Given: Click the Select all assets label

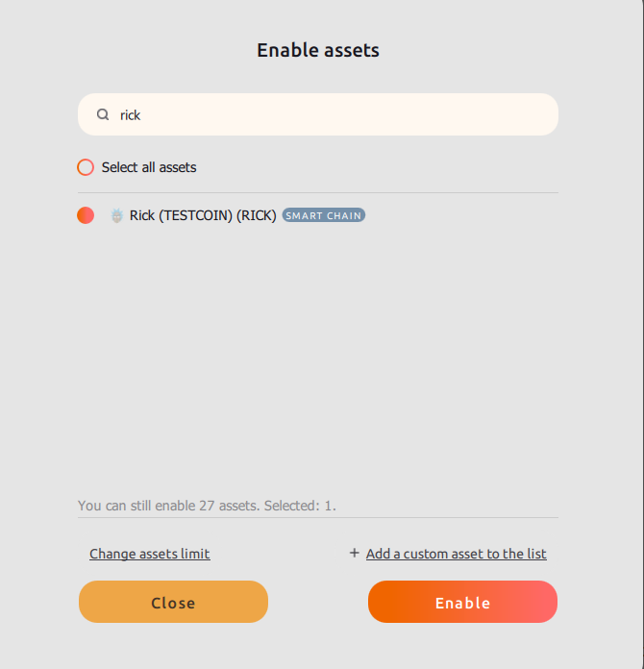Looking at the screenshot, I should pos(149,167).
